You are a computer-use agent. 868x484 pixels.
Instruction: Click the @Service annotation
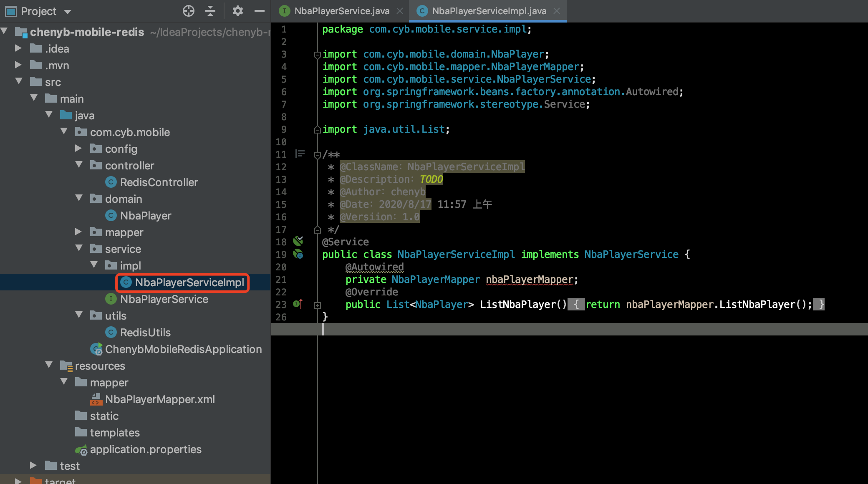346,242
